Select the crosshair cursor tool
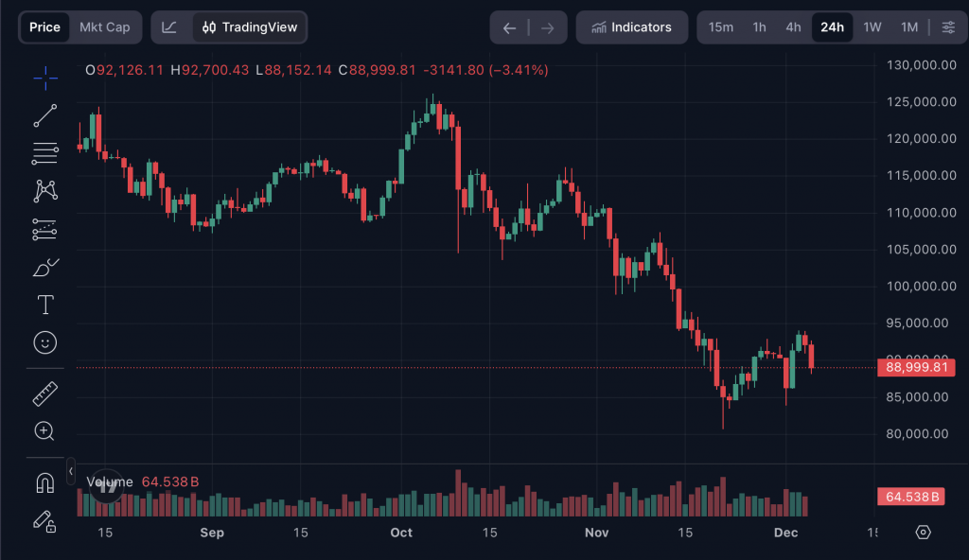This screenshot has height=560, width=969. [x=45, y=79]
